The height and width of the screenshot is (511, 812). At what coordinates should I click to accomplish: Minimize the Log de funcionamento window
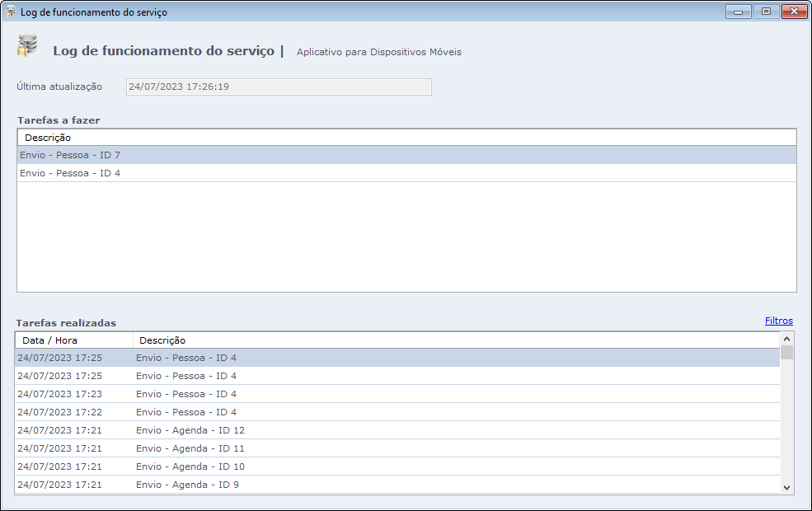click(738, 12)
